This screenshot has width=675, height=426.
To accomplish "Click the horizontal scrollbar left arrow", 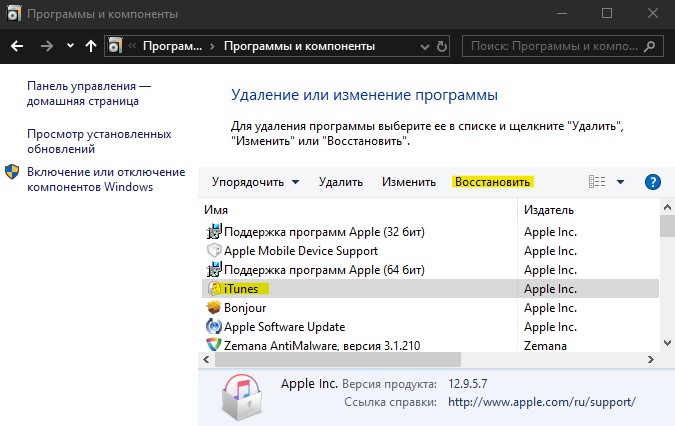I will coord(207,359).
